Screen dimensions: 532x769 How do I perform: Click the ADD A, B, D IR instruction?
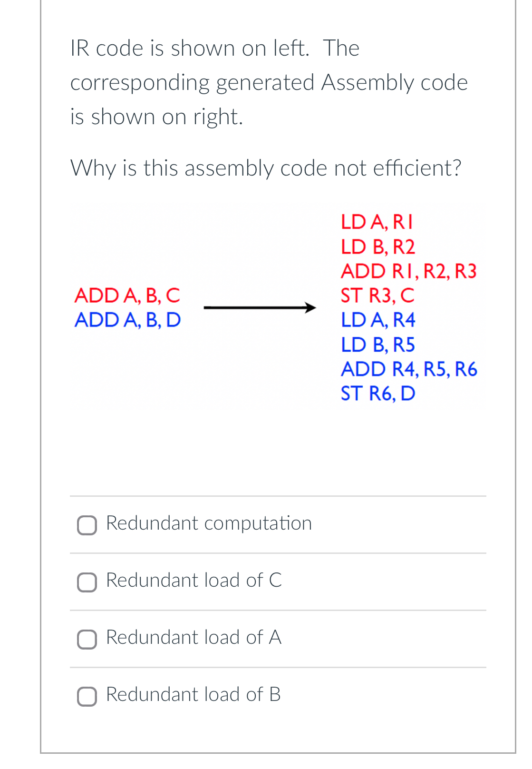pos(128,320)
